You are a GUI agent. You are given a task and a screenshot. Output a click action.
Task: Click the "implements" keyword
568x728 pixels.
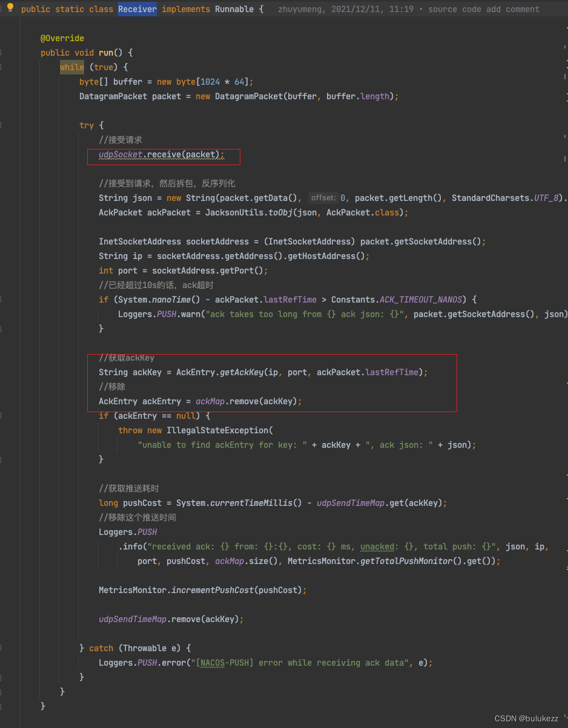tap(186, 9)
